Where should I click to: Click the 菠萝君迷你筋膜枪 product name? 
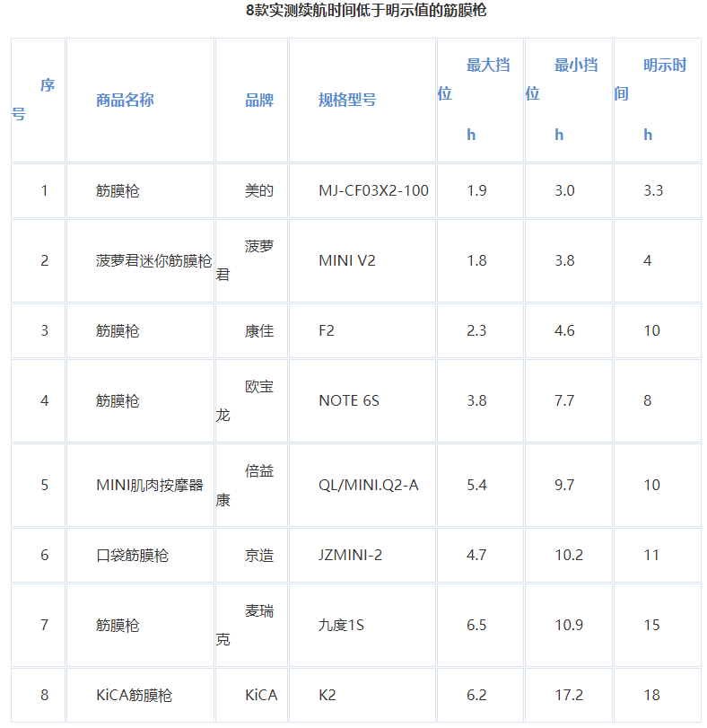153,261
